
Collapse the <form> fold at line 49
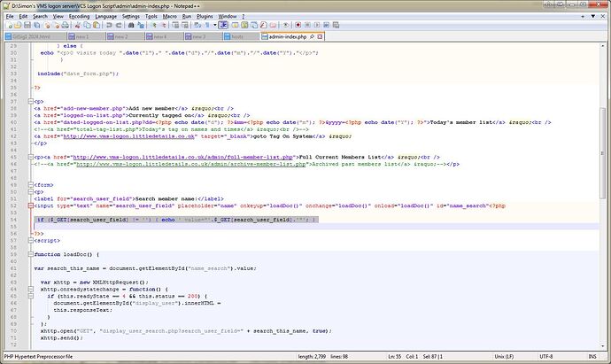[30, 185]
